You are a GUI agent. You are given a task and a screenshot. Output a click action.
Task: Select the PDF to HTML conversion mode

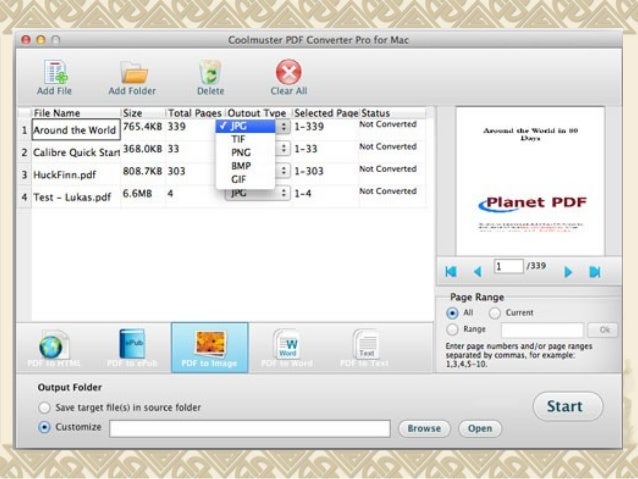(53, 348)
